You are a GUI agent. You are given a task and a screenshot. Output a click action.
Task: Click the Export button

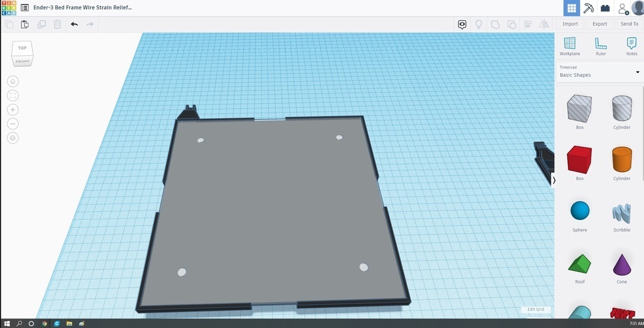click(x=599, y=24)
